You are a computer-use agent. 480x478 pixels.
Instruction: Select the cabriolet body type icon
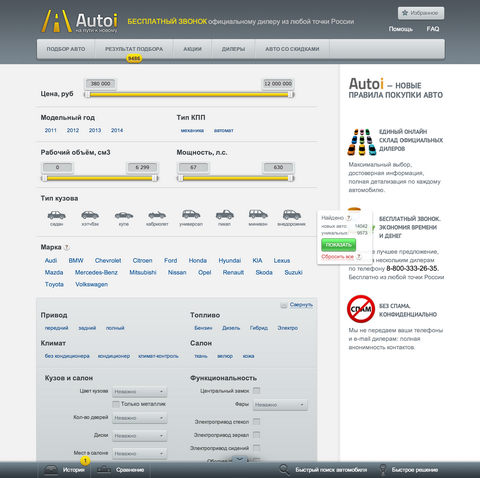pos(157,215)
